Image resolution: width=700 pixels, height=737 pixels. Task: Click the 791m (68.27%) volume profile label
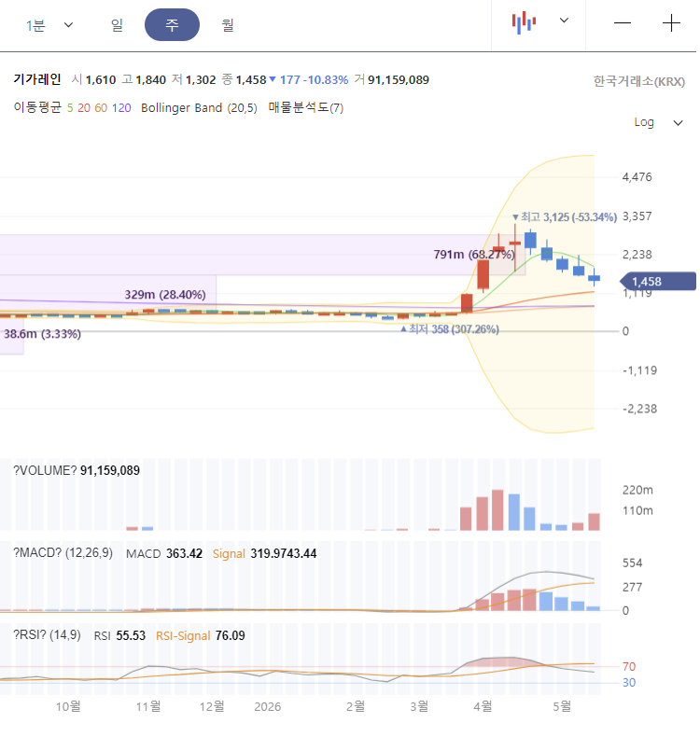click(474, 255)
